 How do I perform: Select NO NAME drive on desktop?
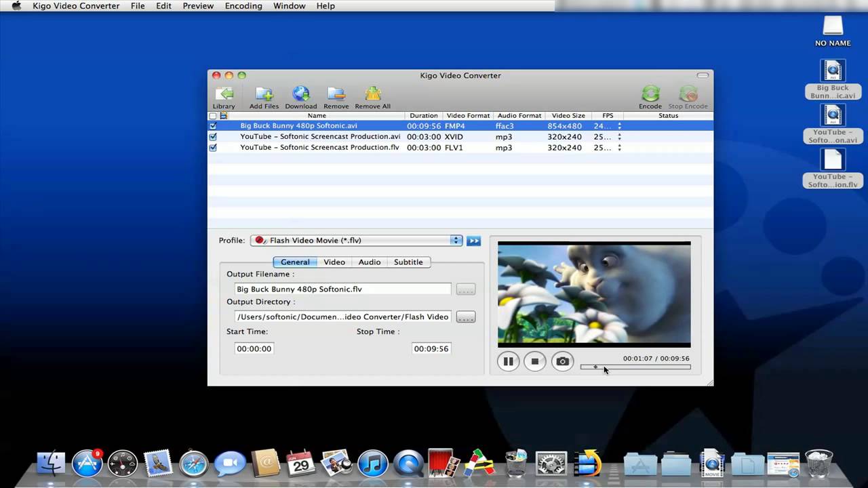833,31
